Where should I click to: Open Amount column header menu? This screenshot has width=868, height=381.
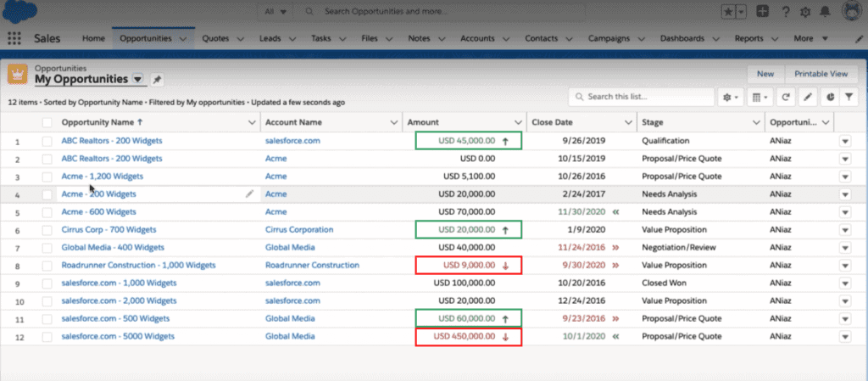tap(518, 122)
